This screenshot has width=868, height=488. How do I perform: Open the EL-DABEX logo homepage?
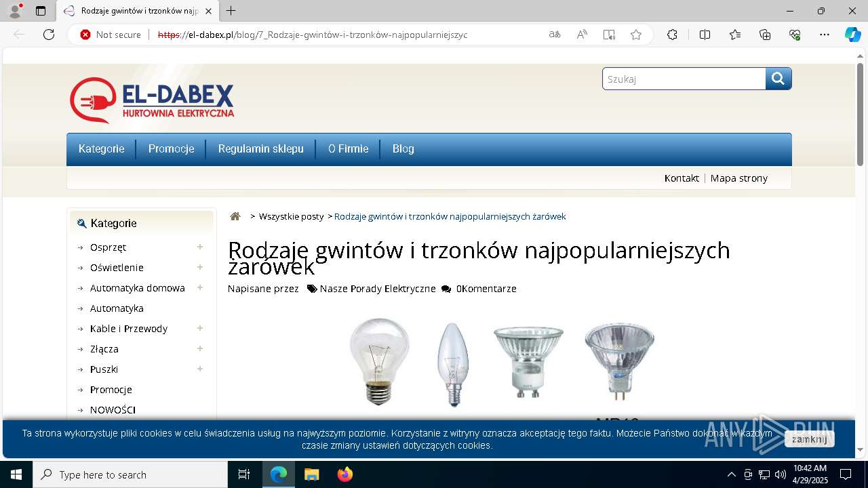[x=152, y=100]
